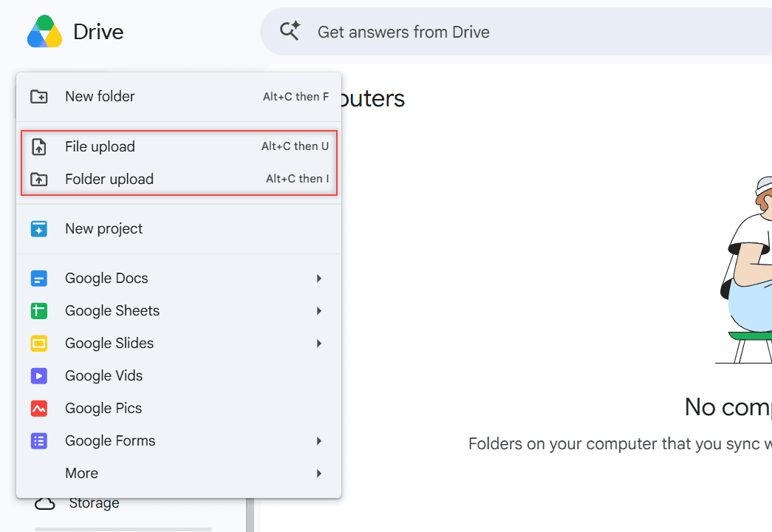This screenshot has height=532, width=772.
Task: Click the Google Pics icon
Action: [x=39, y=409]
